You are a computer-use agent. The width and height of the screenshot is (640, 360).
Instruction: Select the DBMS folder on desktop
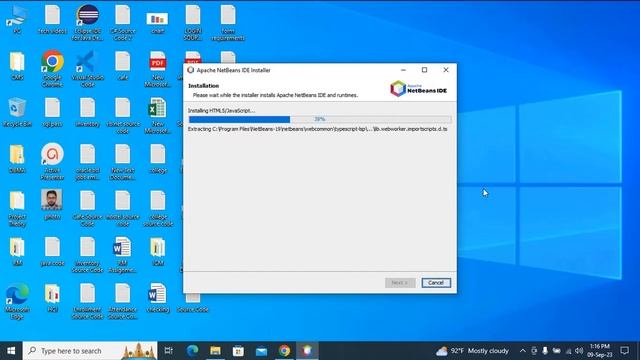point(17,158)
